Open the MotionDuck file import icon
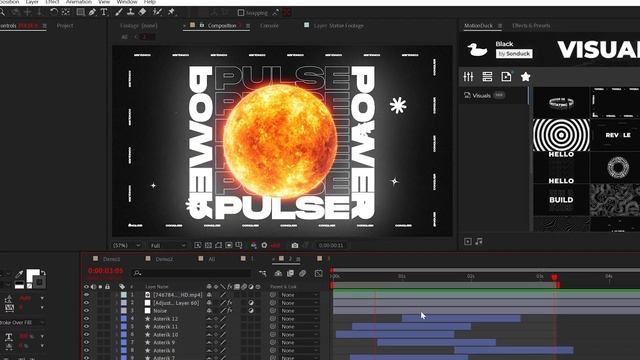 [506, 76]
